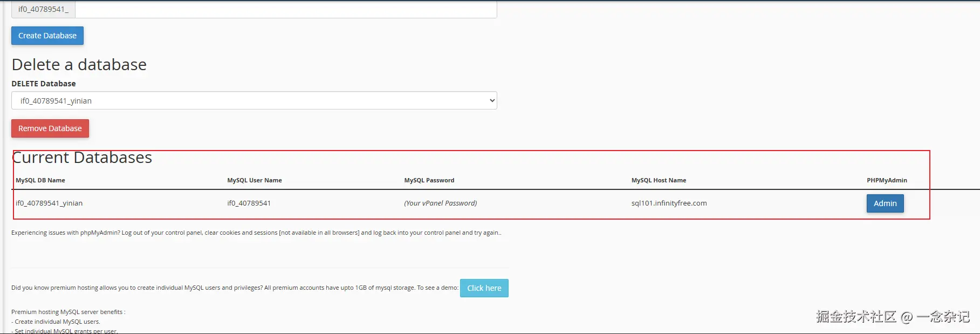Screen dimensions: 980x334
Task: Select the 'if0_40789541_yinian' database name cell
Action: pyautogui.click(x=49, y=203)
